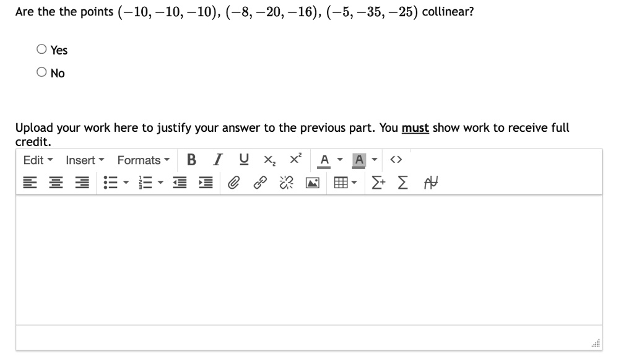Insert an image using picture icon
Viewport: 634px width, 364px height.
[313, 183]
